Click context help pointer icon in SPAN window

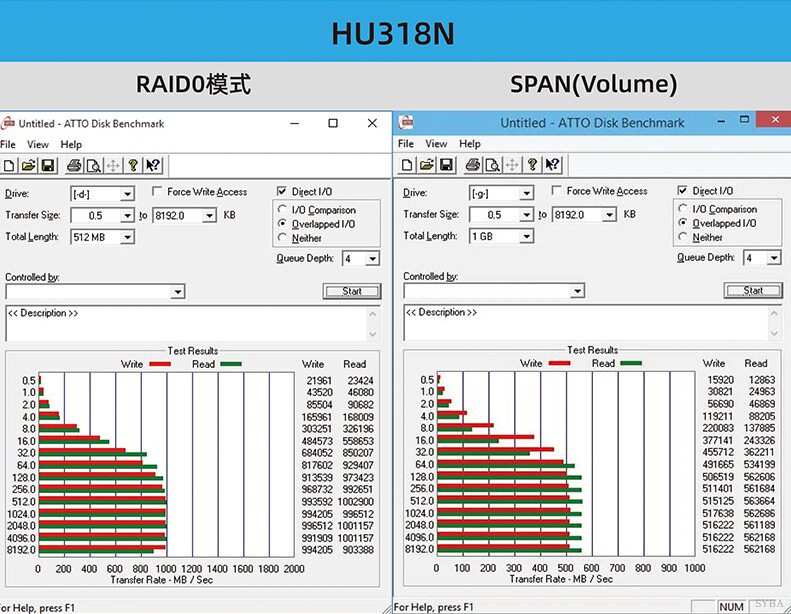[x=552, y=164]
